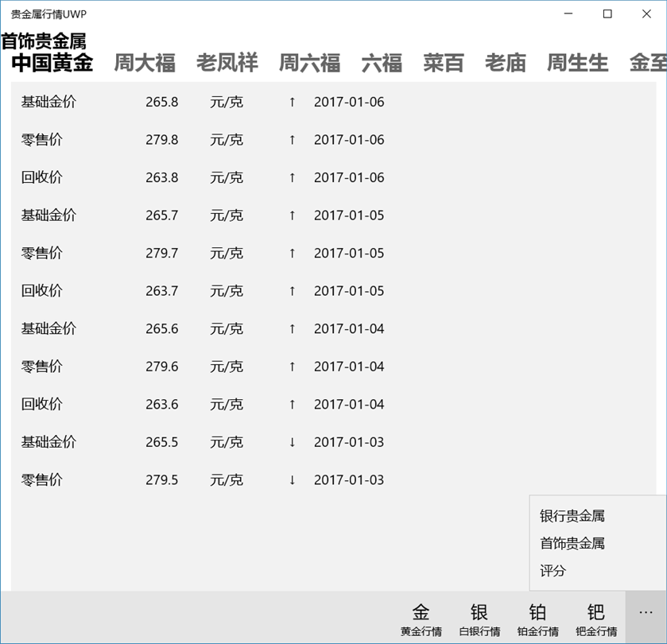The width and height of the screenshot is (667, 644).
Task: Click the price value 265.7
Action: (161, 215)
